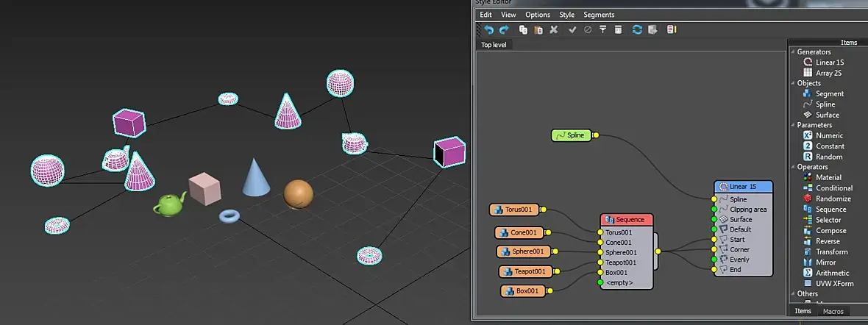Delete selected item with the X icon

pyautogui.click(x=554, y=30)
